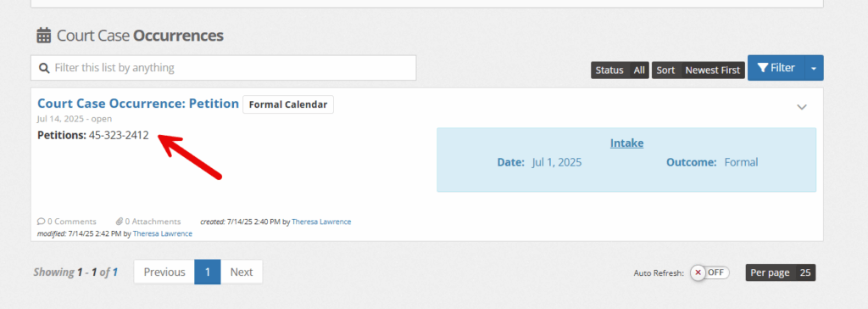Screen dimensions: 868x309
Task: Open Theresa Lawrence creator profile link
Action: 321,222
